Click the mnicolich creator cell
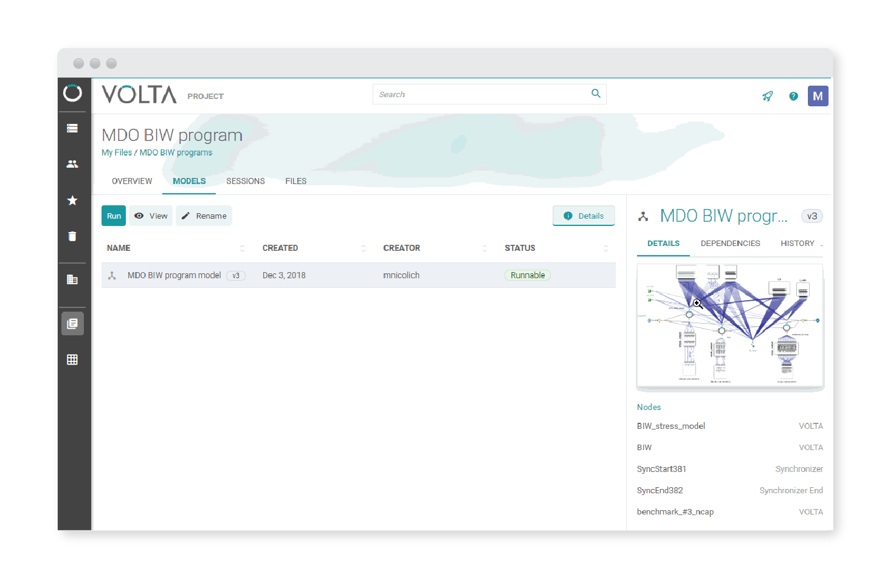 tap(401, 275)
